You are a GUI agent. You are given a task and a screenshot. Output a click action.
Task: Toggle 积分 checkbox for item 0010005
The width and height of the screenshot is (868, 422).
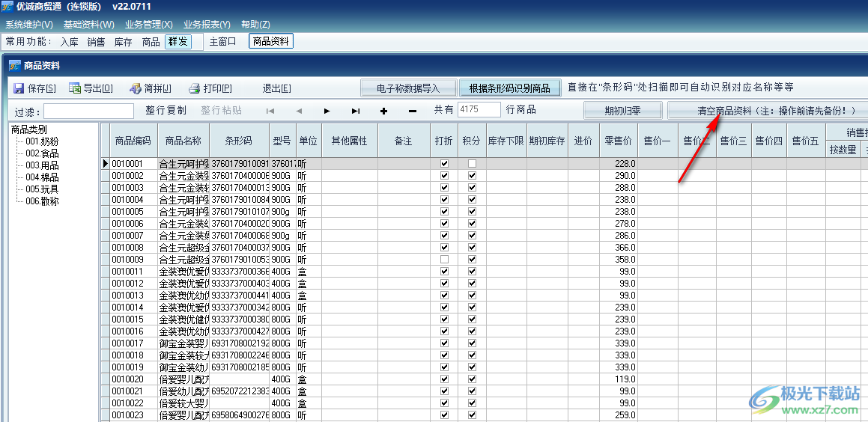click(x=473, y=211)
